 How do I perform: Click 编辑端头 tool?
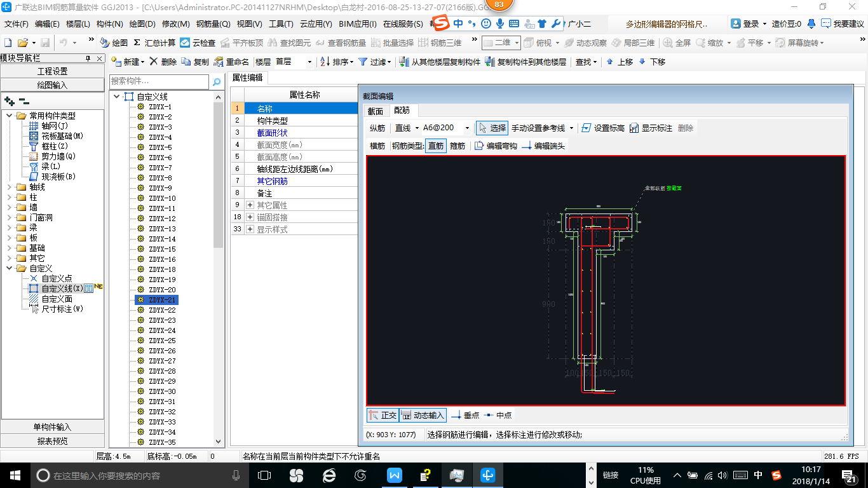point(543,146)
